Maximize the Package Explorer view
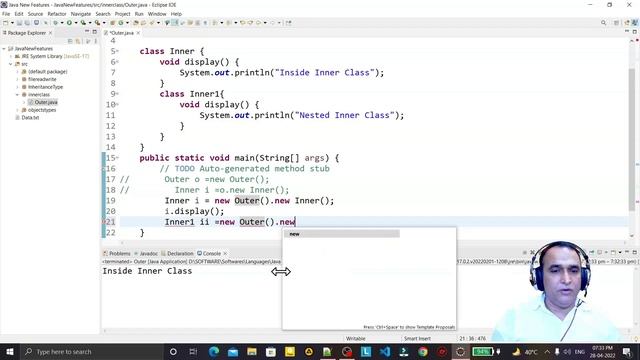640x360 pixels. tap(95, 32)
